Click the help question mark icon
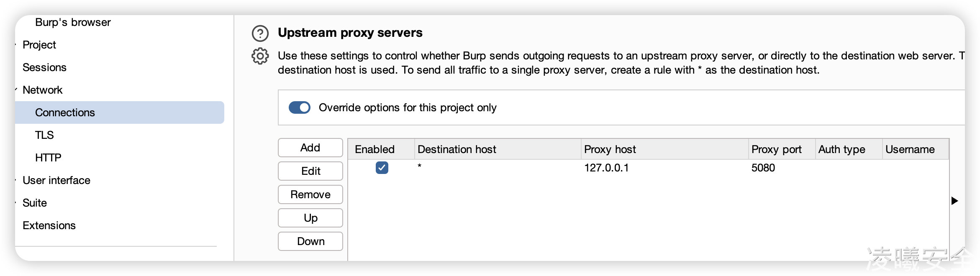This screenshot has width=980, height=276. click(x=260, y=33)
